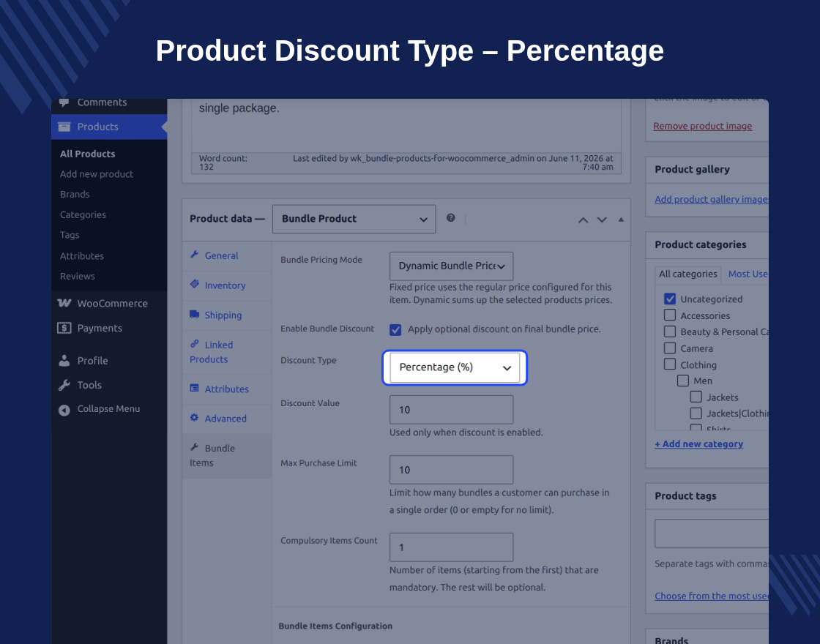This screenshot has height=644, width=820.
Task: Open All Products submenu item
Action: pos(87,154)
